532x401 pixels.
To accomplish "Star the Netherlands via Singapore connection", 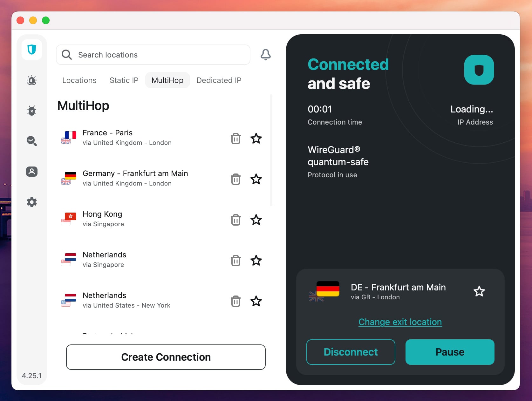I will coord(256,261).
